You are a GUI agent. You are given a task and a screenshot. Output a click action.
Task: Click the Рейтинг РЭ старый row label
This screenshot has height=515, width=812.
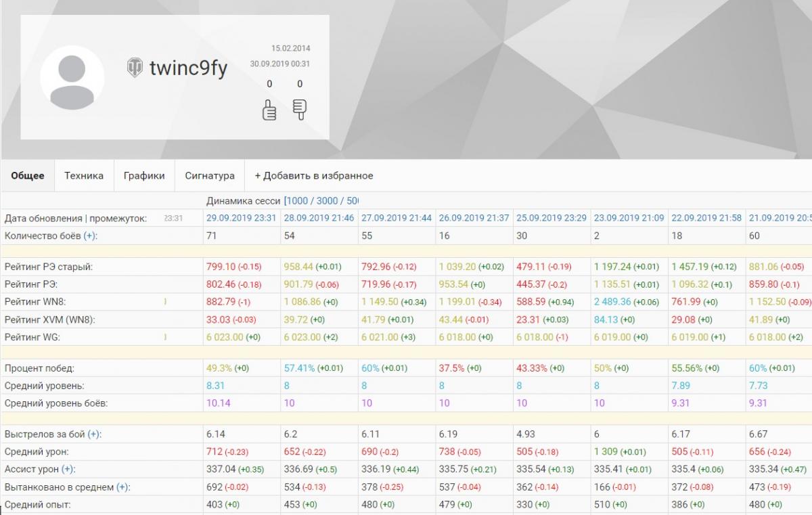coord(49,267)
